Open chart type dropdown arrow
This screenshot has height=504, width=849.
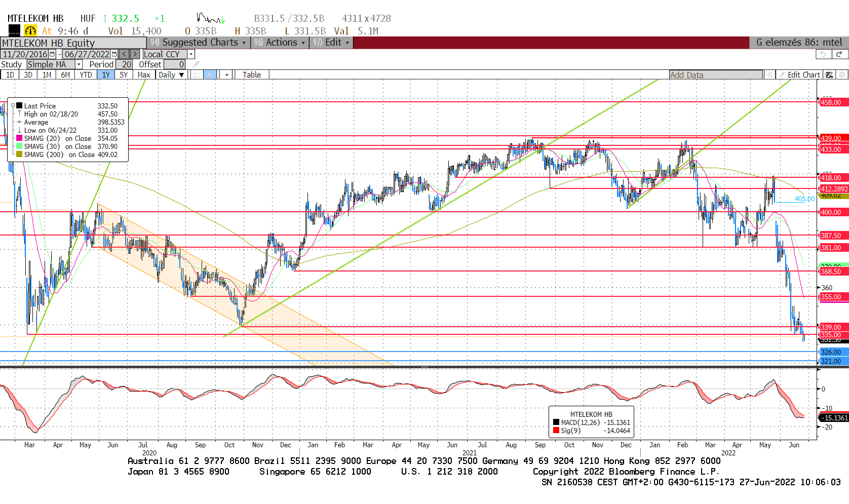click(227, 75)
